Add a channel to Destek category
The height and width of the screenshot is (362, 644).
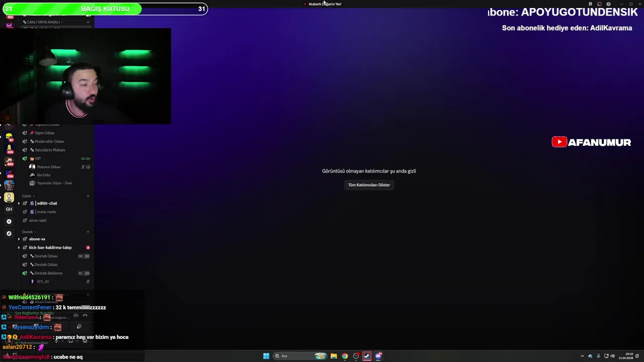[88, 232]
